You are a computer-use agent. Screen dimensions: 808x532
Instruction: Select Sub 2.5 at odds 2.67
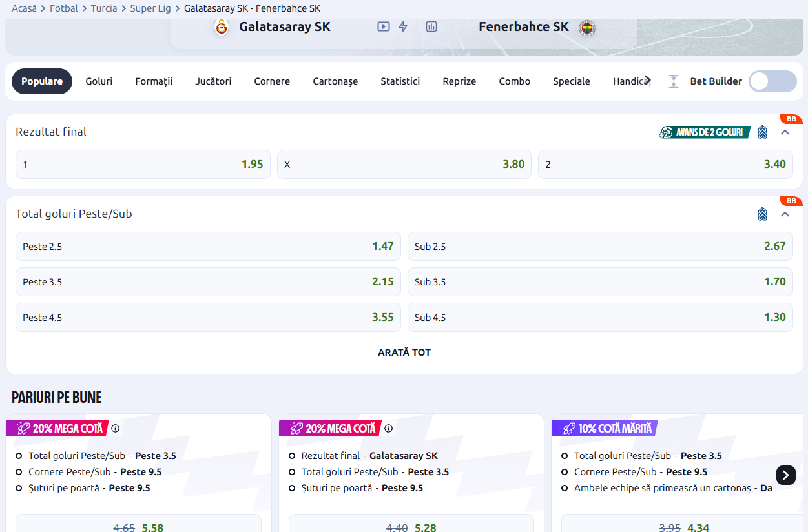tap(600, 246)
